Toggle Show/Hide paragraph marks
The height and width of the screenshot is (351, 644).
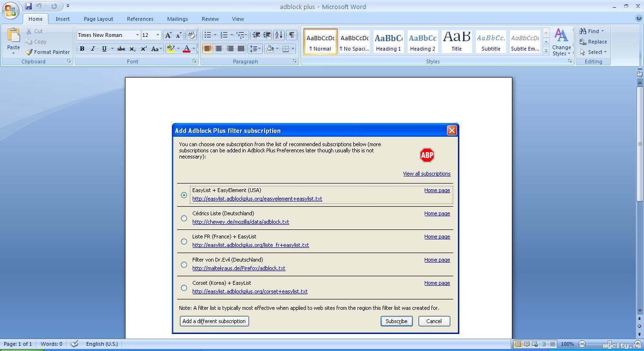pos(292,35)
